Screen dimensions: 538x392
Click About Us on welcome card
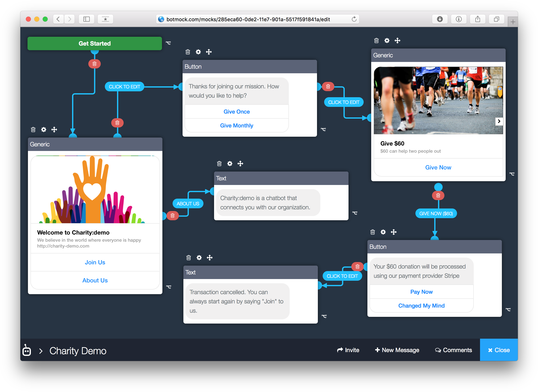point(95,281)
